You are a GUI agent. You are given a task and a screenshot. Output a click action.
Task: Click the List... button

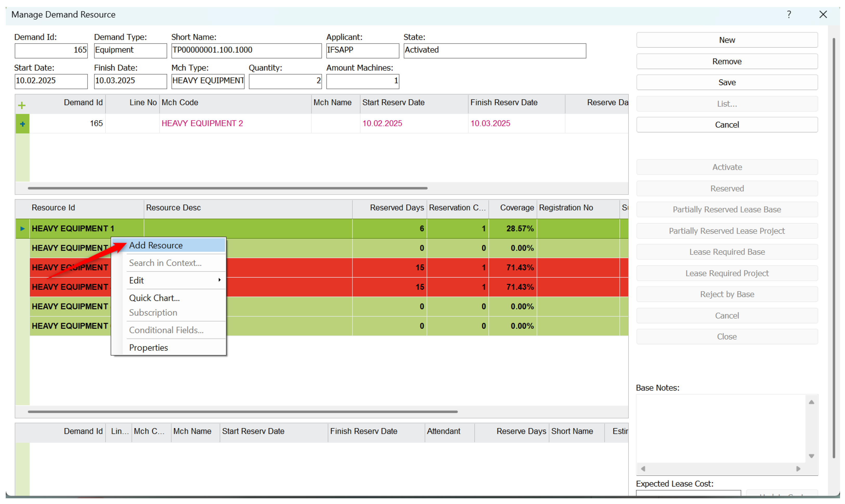coord(727,104)
